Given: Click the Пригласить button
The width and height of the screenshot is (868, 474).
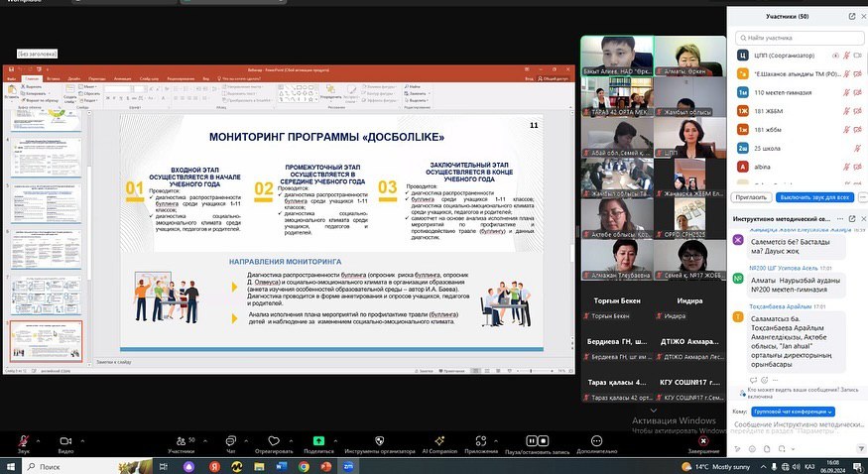Looking at the screenshot, I should [x=751, y=197].
